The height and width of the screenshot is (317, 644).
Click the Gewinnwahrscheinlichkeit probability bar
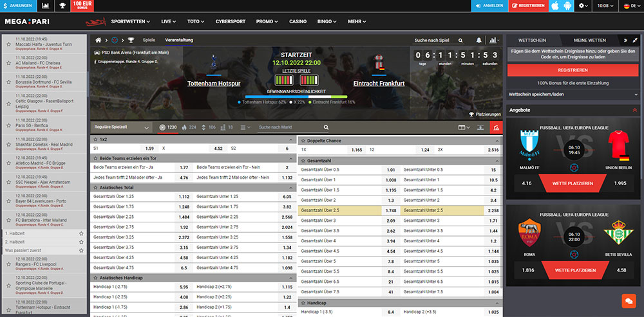[296, 97]
